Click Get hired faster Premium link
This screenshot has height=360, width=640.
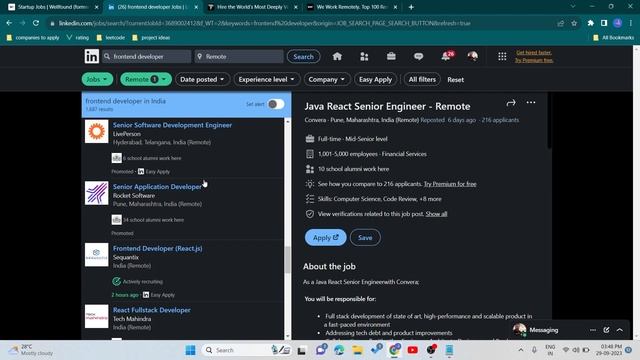(534, 52)
